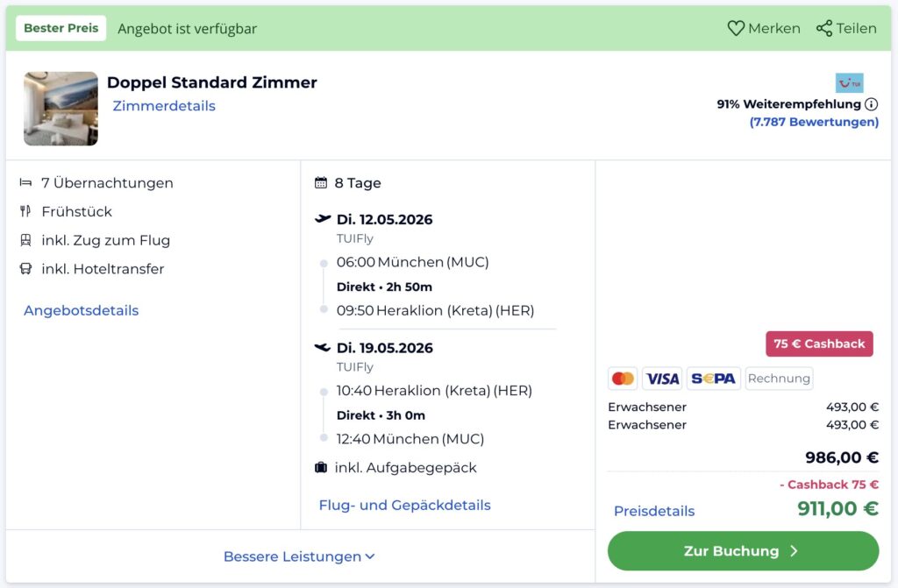Click the Rechnung payment badge
Image resolution: width=898 pixels, height=588 pixels.
(779, 379)
